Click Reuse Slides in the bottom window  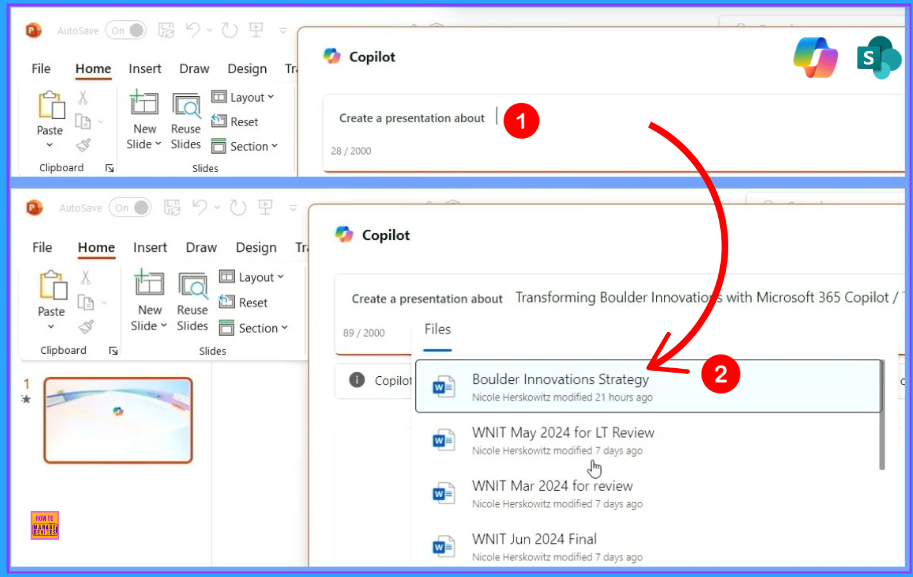click(192, 302)
